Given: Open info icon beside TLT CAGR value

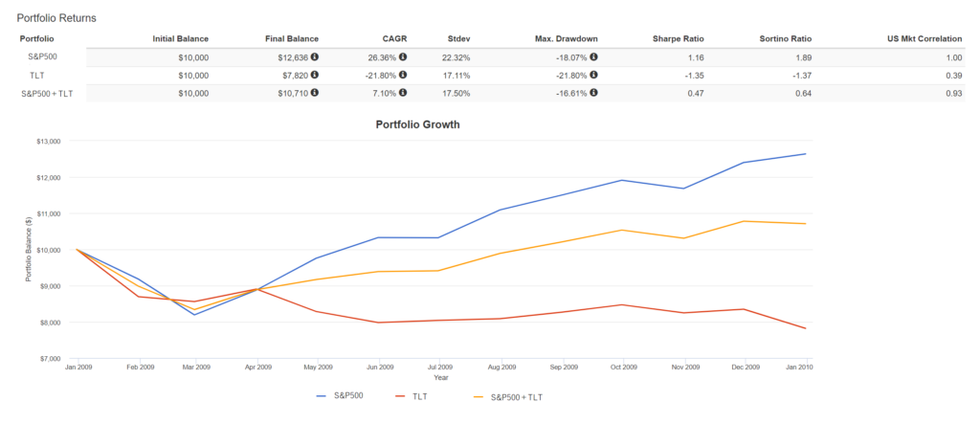Looking at the screenshot, I should pos(403,75).
